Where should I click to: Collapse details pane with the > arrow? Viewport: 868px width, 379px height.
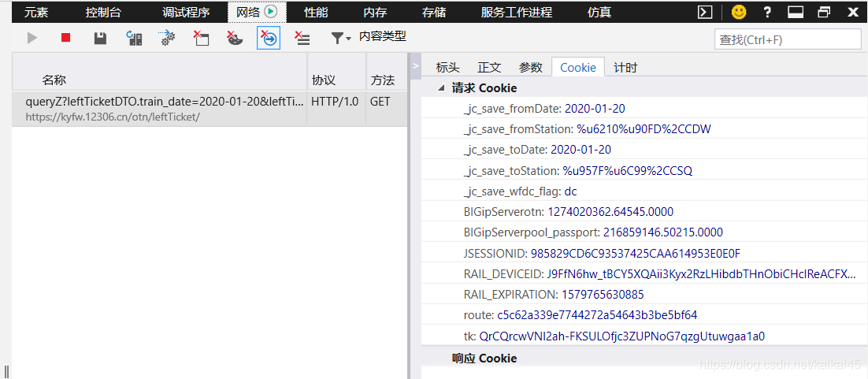[416, 66]
